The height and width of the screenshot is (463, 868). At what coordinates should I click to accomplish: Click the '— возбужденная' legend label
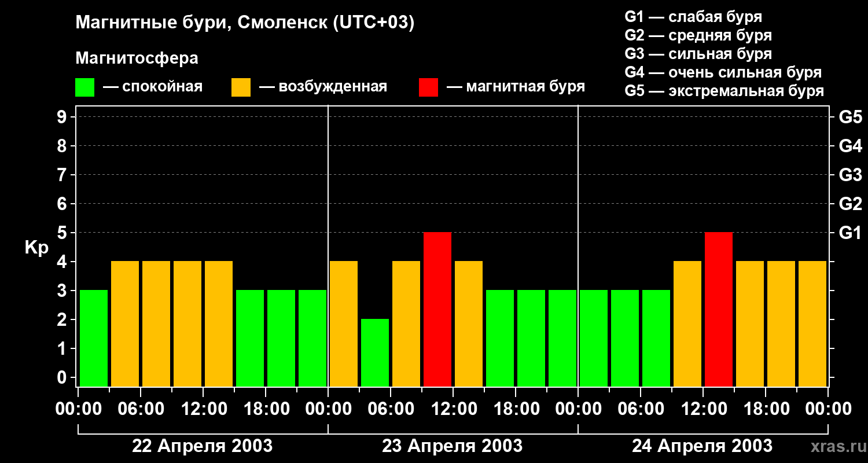tap(323, 87)
